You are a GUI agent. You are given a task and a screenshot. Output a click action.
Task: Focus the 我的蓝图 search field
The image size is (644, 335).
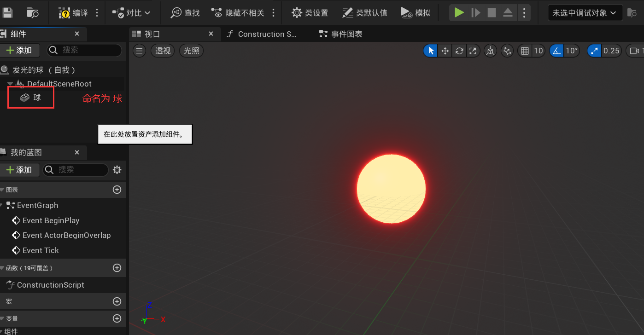tap(76, 170)
